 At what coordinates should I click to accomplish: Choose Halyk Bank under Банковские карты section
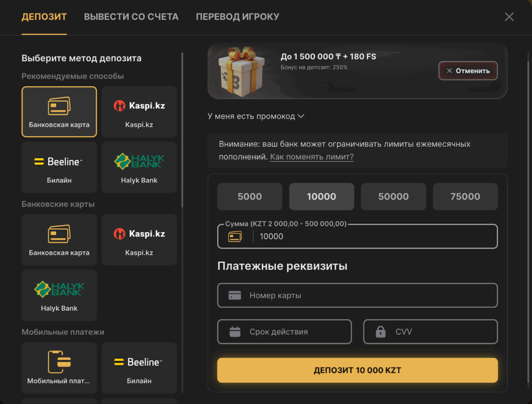click(x=59, y=295)
